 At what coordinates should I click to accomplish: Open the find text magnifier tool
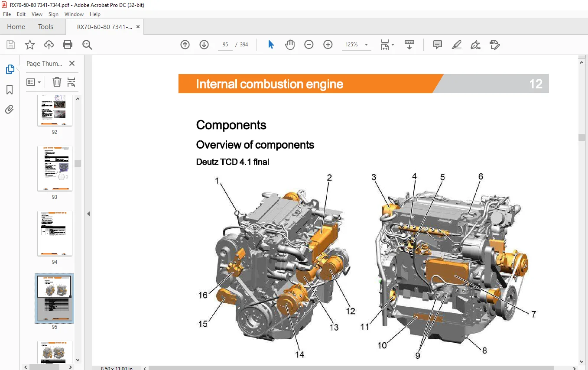point(87,45)
